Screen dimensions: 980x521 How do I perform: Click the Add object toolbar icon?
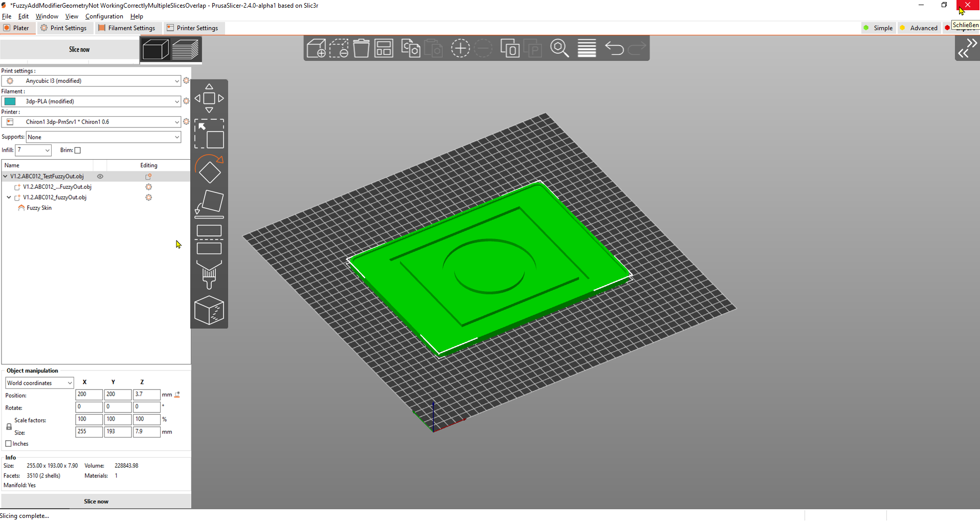point(316,49)
